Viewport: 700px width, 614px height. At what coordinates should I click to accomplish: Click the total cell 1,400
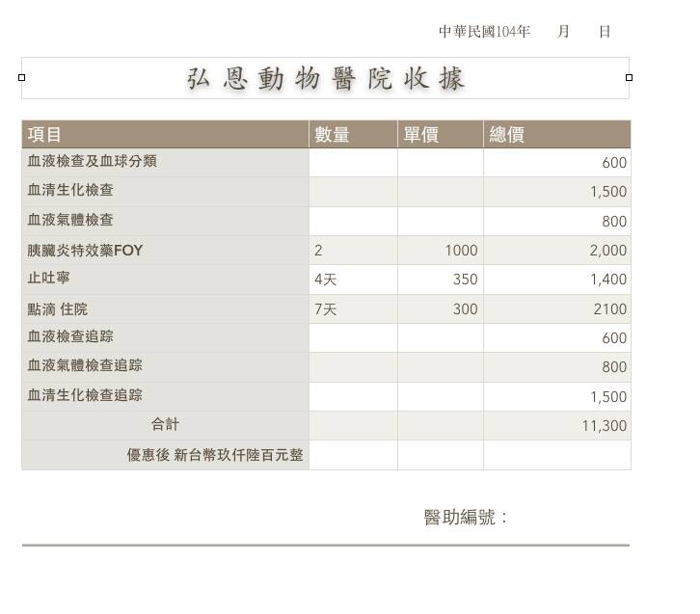(557, 280)
